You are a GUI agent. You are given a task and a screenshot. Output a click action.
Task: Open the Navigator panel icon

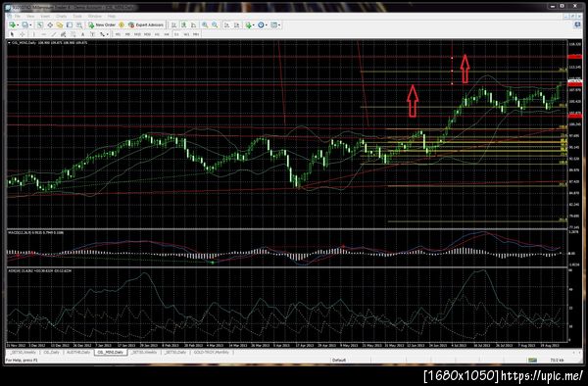[59, 24]
